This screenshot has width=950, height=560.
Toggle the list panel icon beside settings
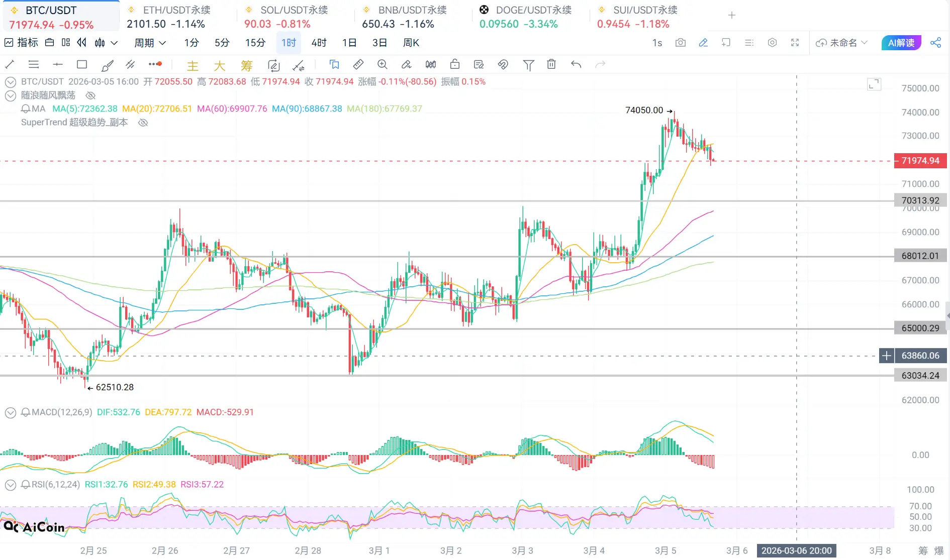[749, 43]
